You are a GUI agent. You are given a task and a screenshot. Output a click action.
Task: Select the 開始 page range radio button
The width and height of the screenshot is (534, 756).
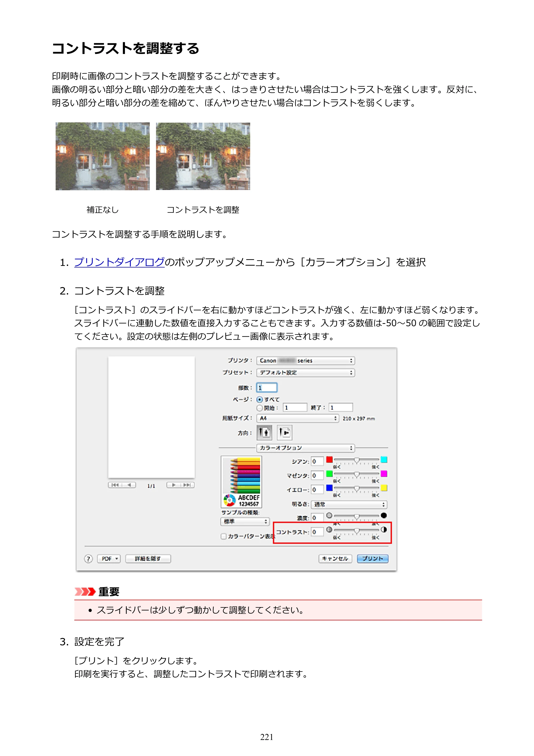coord(260,408)
